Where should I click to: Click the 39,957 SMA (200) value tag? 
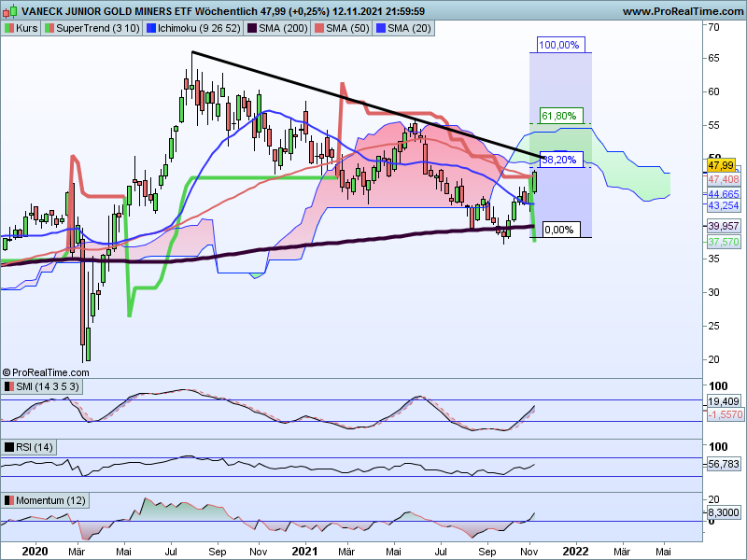pyautogui.click(x=724, y=226)
